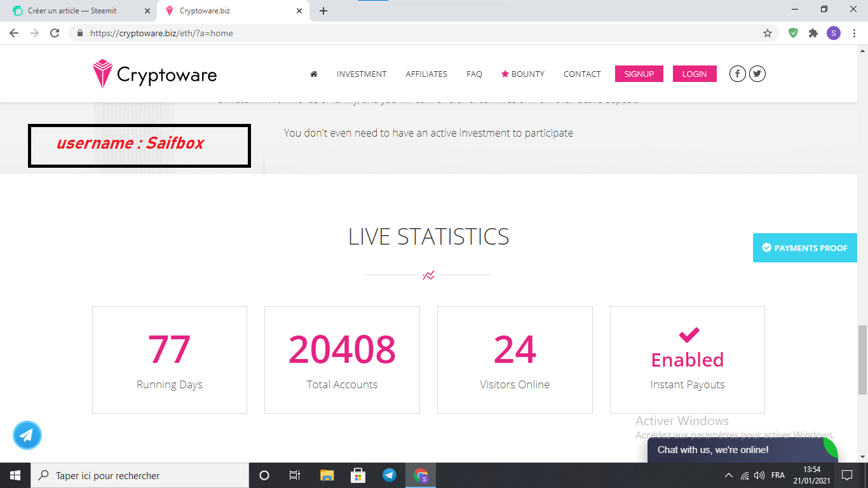This screenshot has height=488, width=868.
Task: Click the Cryptoware logo
Action: pyautogui.click(x=154, y=74)
